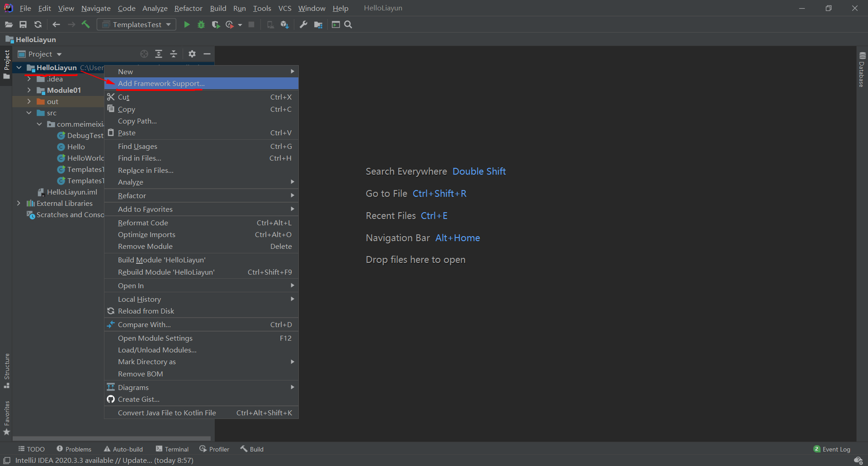Toggle the Favorites tool window stripe button
Image resolution: width=868 pixels, height=466 pixels.
click(6, 418)
